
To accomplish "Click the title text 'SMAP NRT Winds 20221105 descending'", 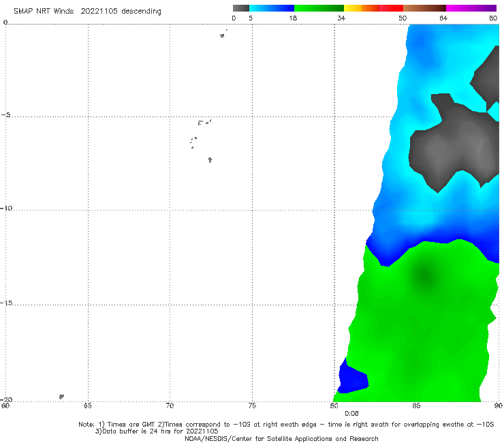I will pyautogui.click(x=87, y=12).
